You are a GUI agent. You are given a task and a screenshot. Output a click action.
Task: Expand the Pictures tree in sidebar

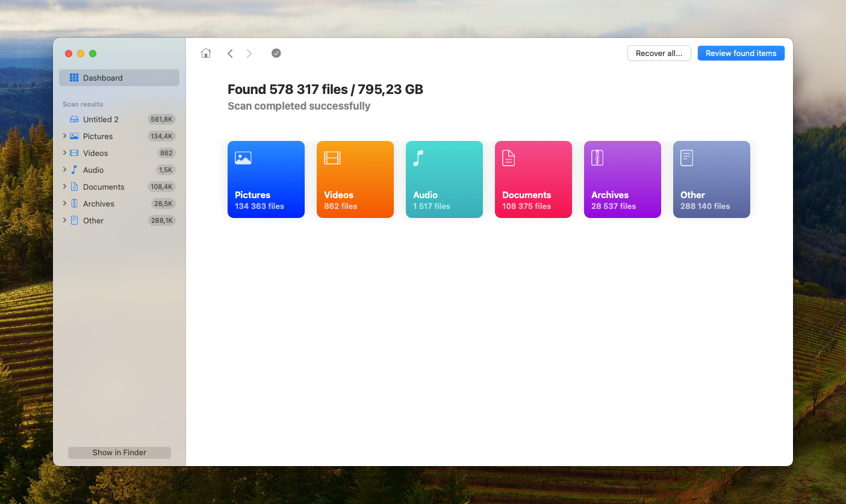[x=64, y=136]
